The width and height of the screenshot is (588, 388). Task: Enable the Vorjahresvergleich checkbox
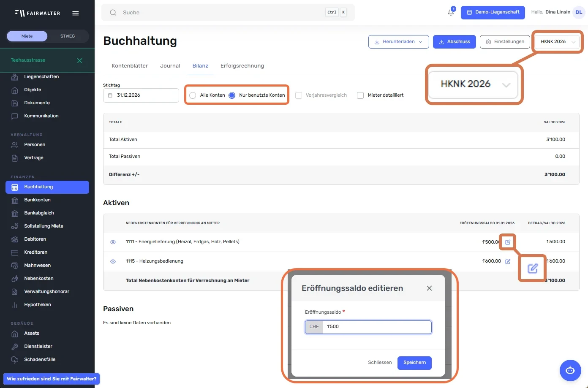point(299,95)
